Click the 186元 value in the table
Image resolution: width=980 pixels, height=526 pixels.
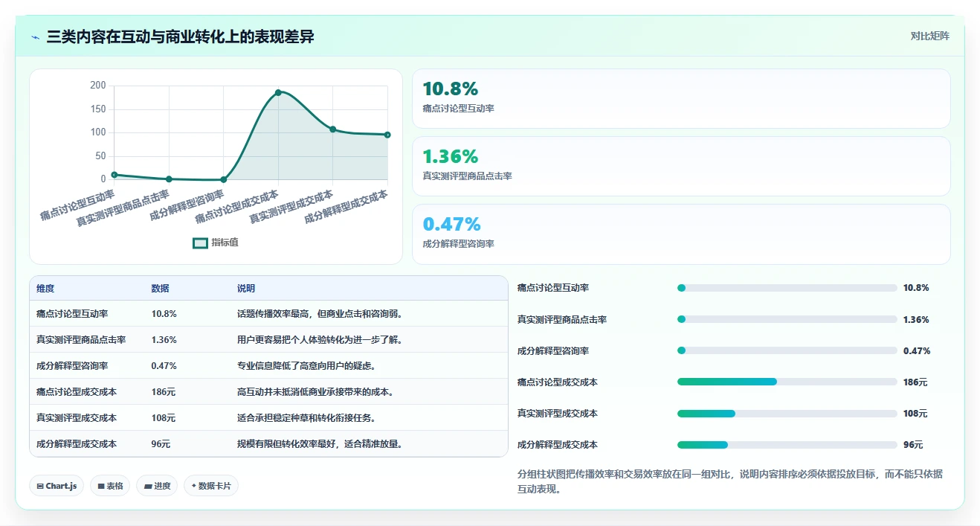pos(163,392)
